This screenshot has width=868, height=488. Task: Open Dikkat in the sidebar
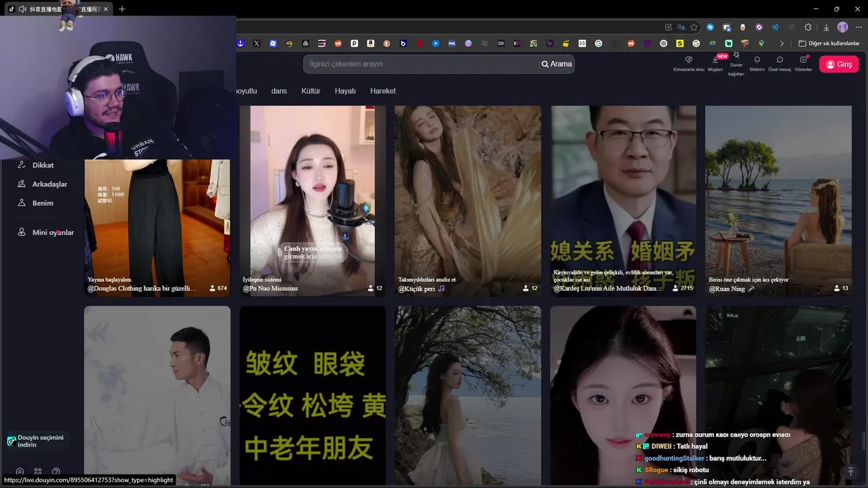tap(37, 165)
